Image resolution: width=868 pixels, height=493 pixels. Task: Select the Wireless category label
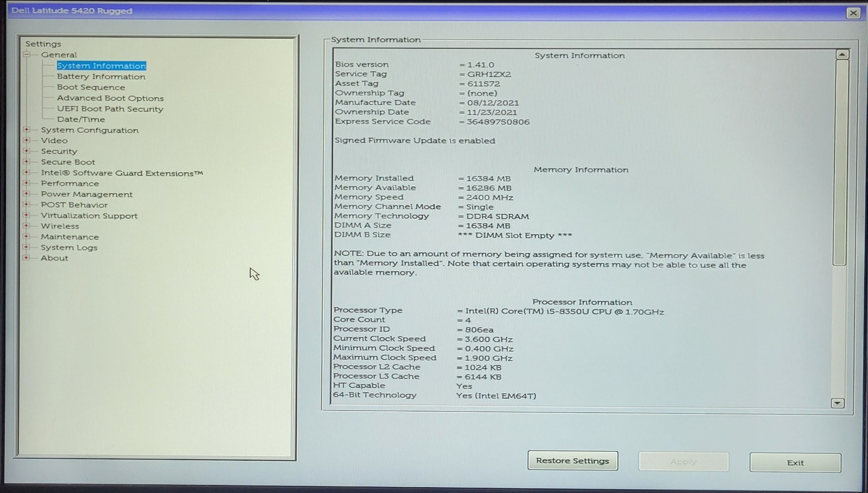pos(60,226)
